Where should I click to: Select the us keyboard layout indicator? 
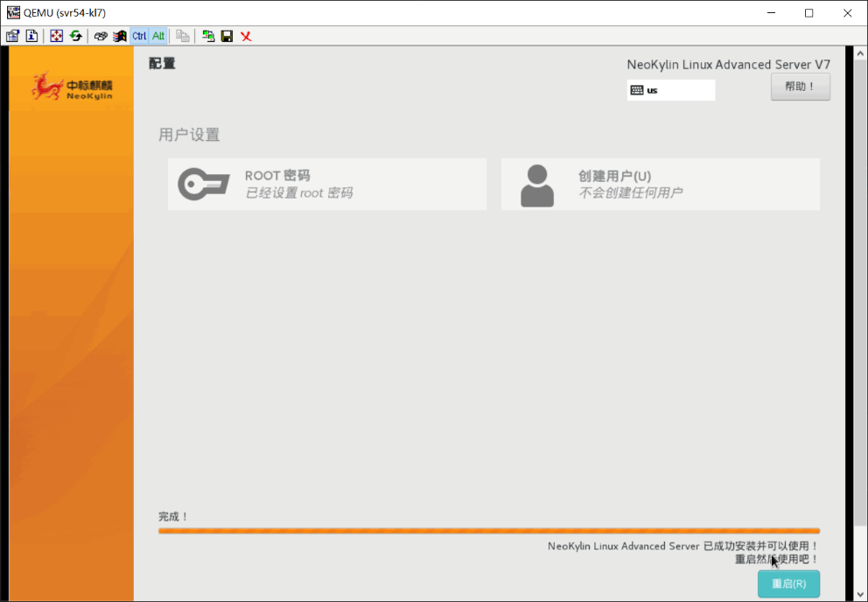[x=671, y=90]
